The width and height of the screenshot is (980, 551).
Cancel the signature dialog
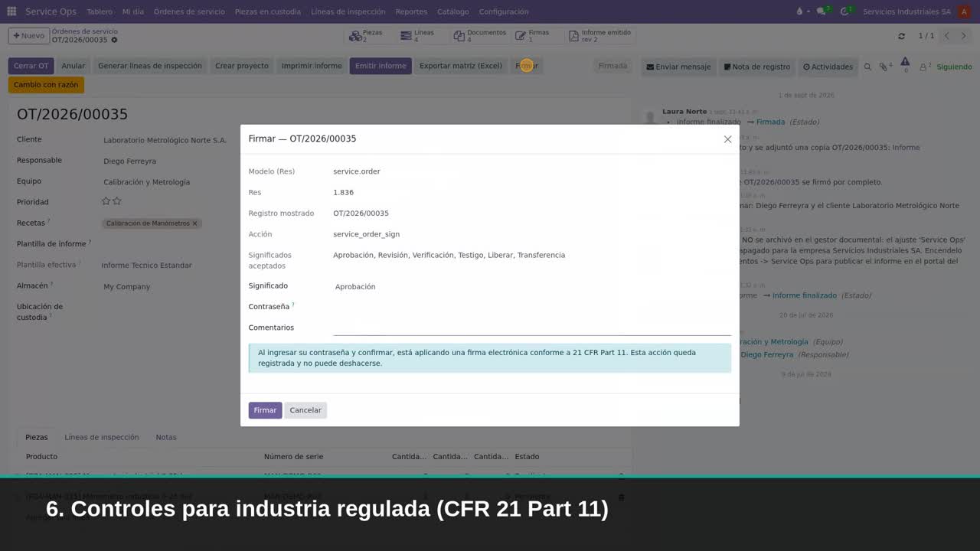tap(305, 410)
